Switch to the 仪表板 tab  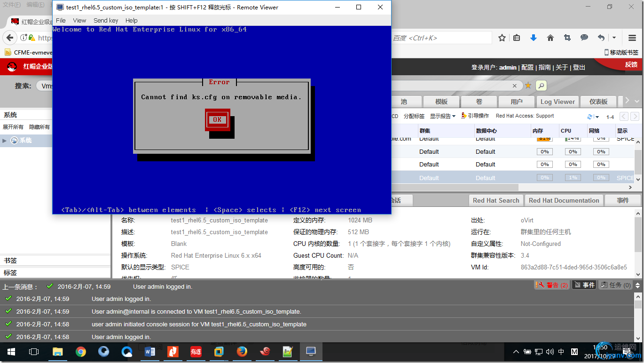(x=598, y=102)
